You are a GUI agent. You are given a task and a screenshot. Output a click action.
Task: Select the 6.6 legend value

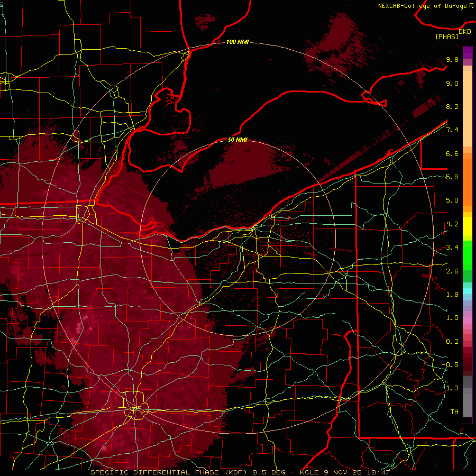452,153
